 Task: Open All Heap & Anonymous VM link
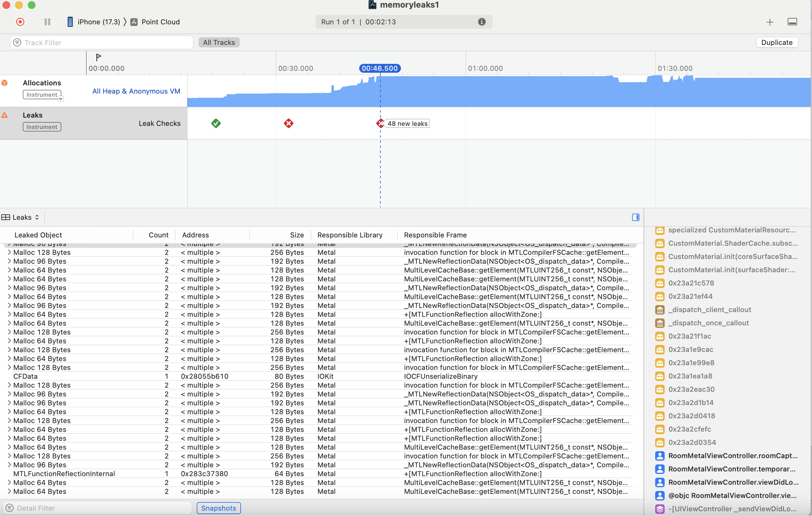(136, 91)
